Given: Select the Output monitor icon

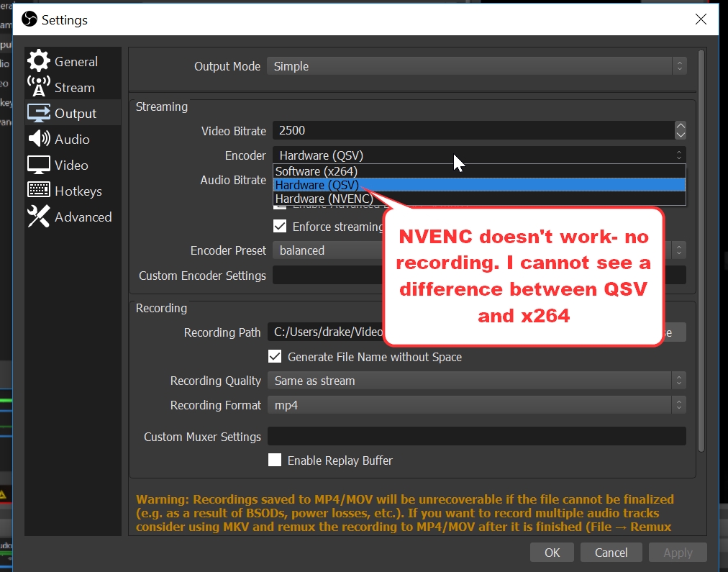Looking at the screenshot, I should pyautogui.click(x=39, y=113).
